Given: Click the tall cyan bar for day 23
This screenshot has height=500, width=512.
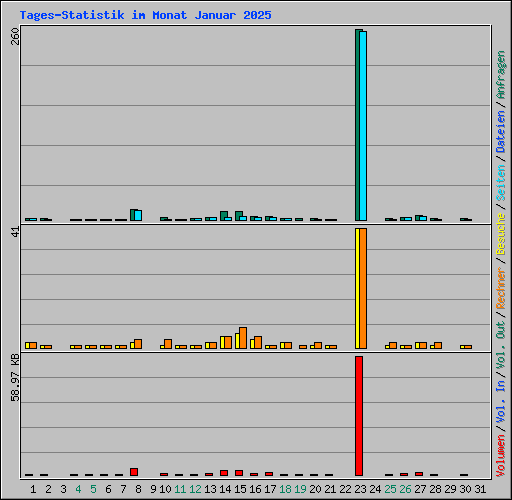Looking at the screenshot, I should [363, 126].
